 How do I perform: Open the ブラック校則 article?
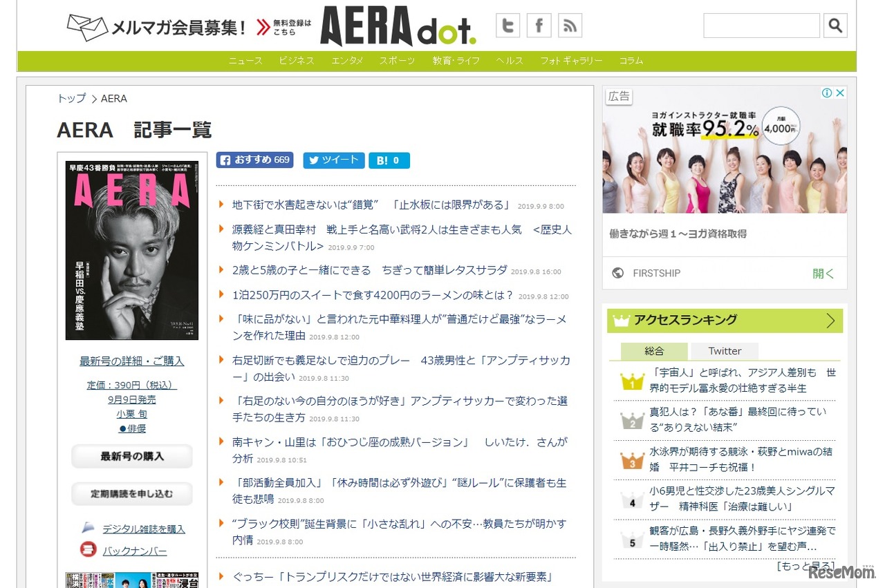click(x=399, y=531)
